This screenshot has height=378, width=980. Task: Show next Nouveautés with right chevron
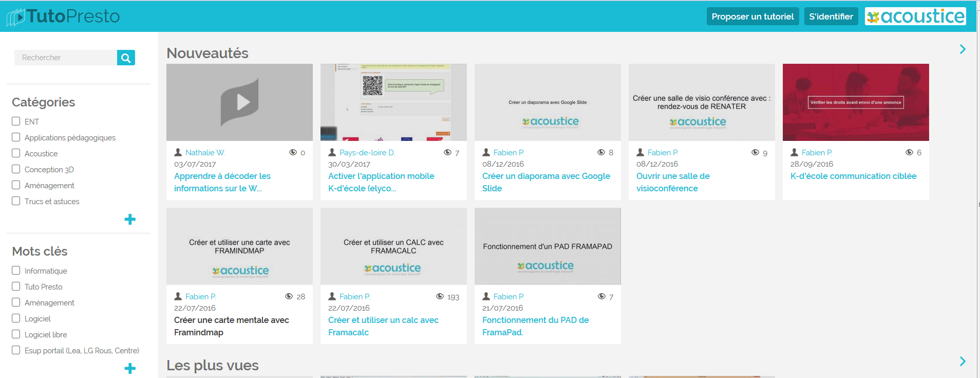[963, 49]
